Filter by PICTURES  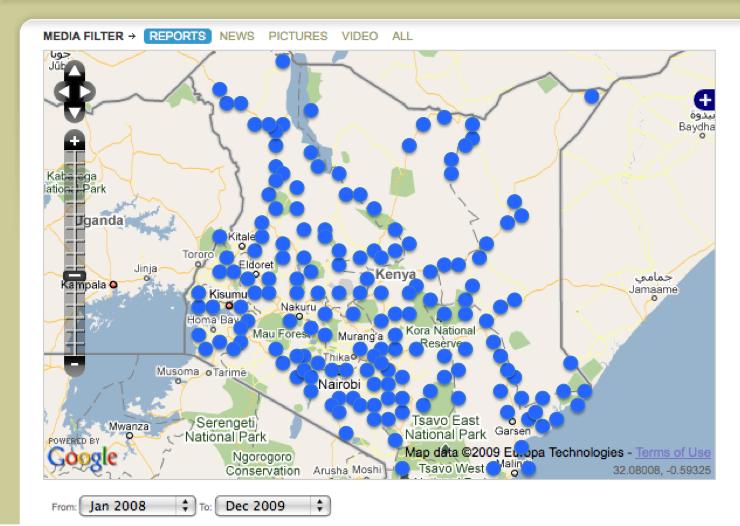coord(298,36)
